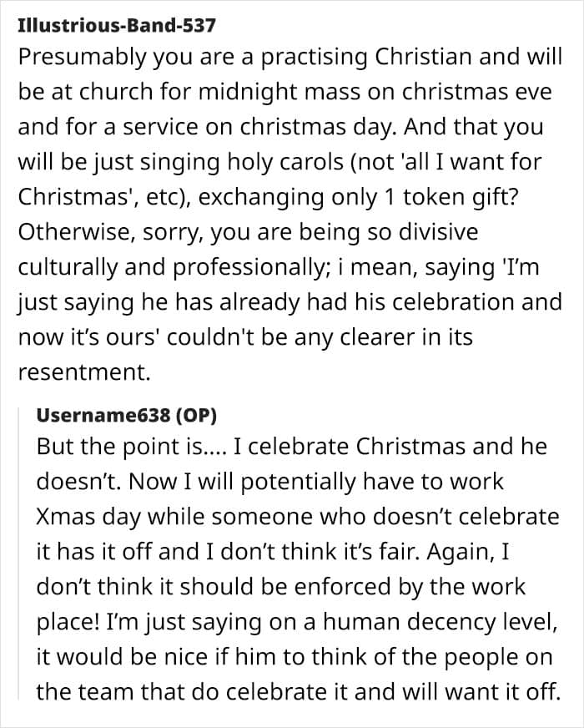
Task: Open the Illustrious-Band-537 user profile
Action: pyautogui.click(x=117, y=25)
